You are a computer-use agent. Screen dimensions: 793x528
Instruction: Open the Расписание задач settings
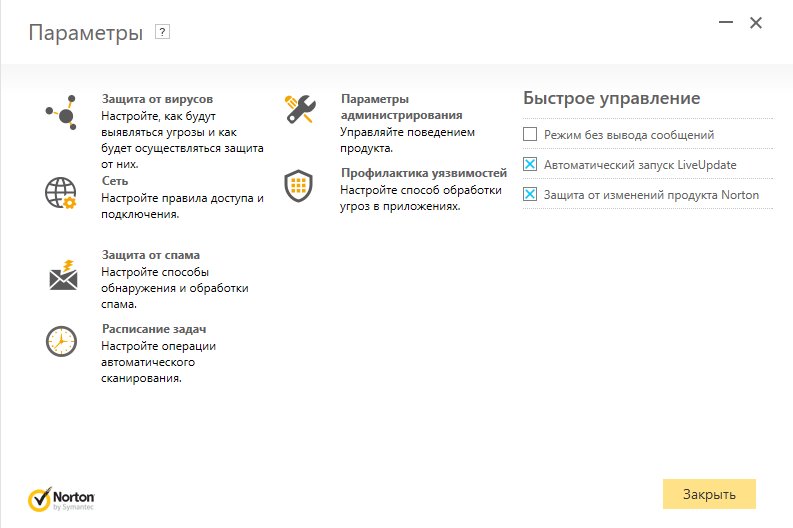154,329
